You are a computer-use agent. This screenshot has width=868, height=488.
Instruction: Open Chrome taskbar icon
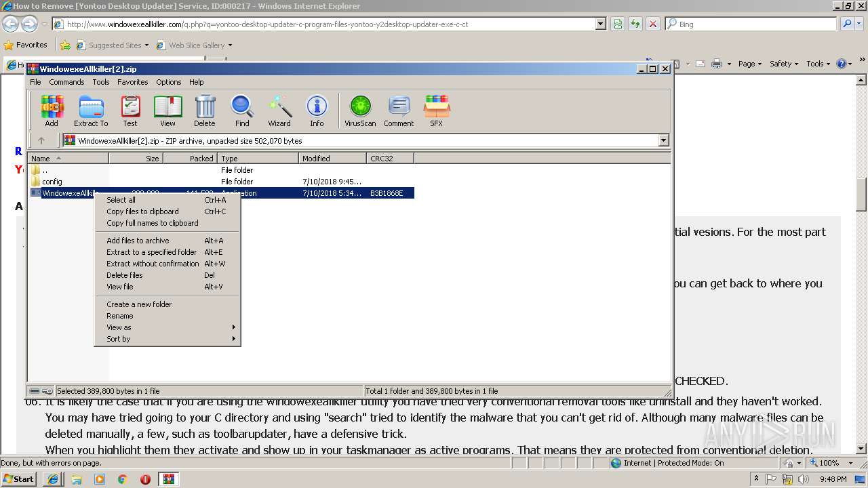click(122, 479)
